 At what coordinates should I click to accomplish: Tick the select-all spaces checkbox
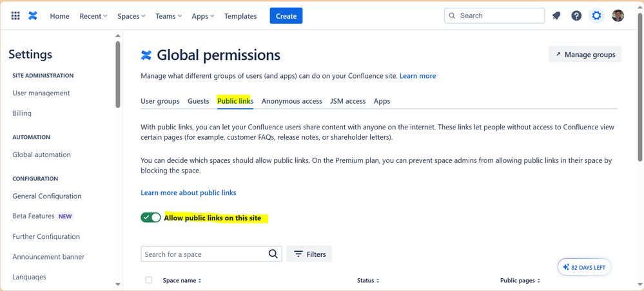coord(149,280)
